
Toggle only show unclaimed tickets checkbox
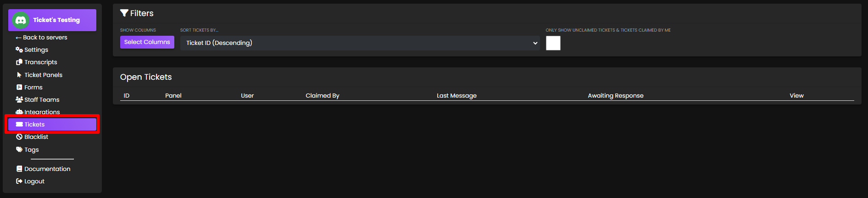[553, 43]
